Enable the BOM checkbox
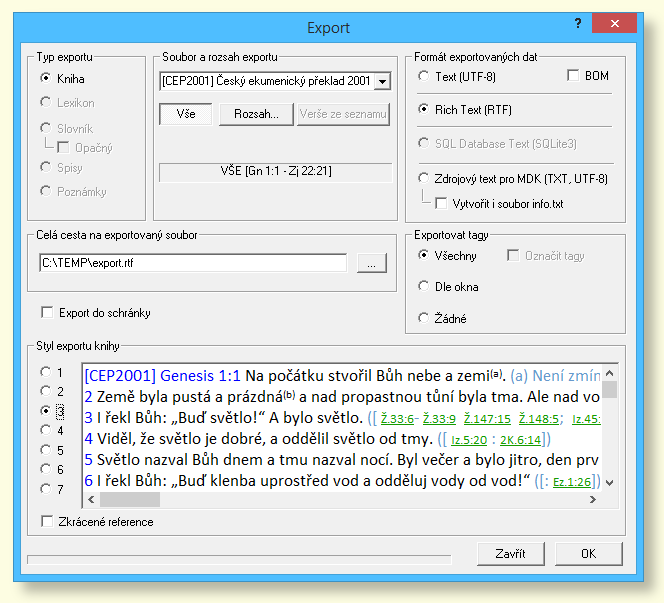This screenshot has width=664, height=603. [x=574, y=76]
